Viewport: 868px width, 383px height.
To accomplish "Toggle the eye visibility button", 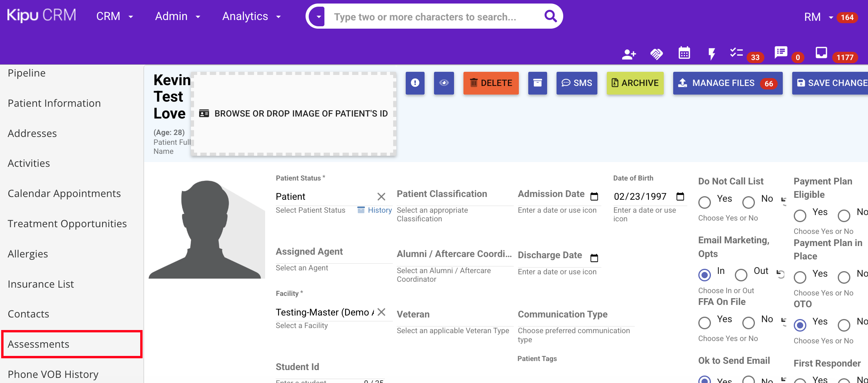I will pos(444,83).
